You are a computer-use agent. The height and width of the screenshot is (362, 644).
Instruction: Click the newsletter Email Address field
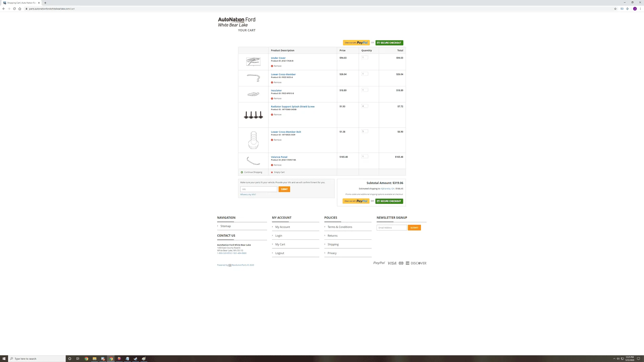click(x=391, y=228)
